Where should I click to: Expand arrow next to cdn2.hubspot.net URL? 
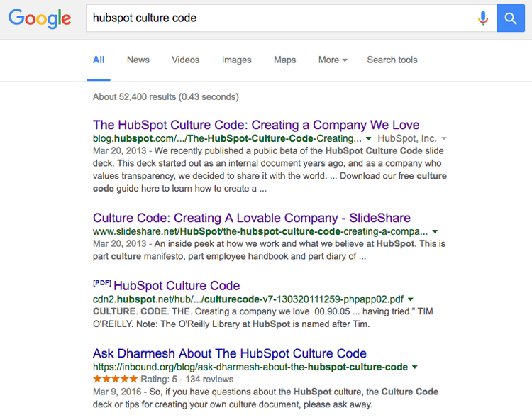(411, 299)
